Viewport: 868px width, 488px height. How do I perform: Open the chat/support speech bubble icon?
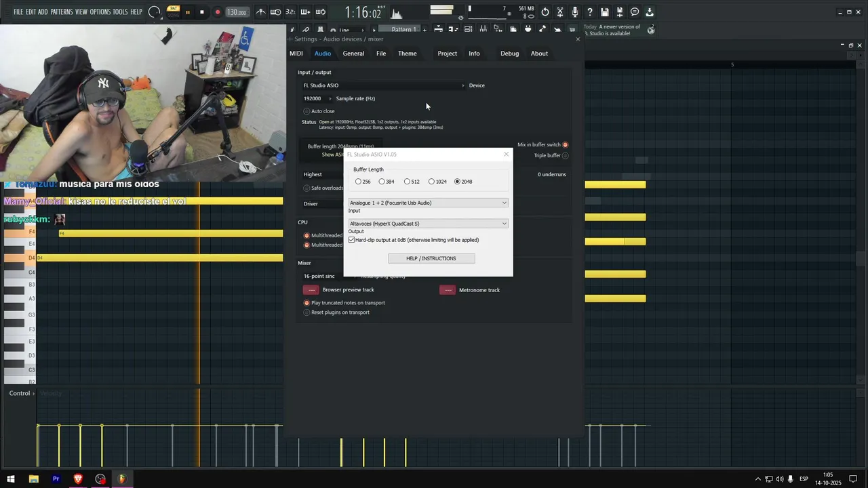click(x=634, y=12)
